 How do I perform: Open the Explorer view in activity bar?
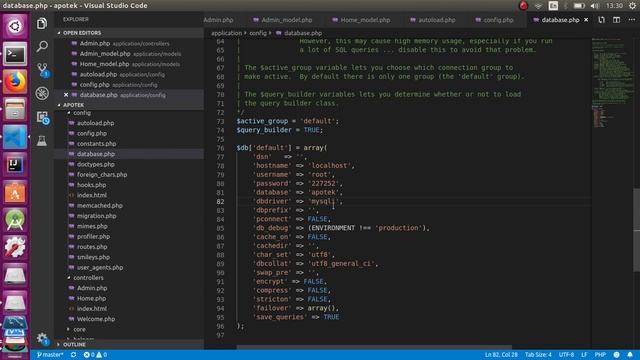coord(42,24)
